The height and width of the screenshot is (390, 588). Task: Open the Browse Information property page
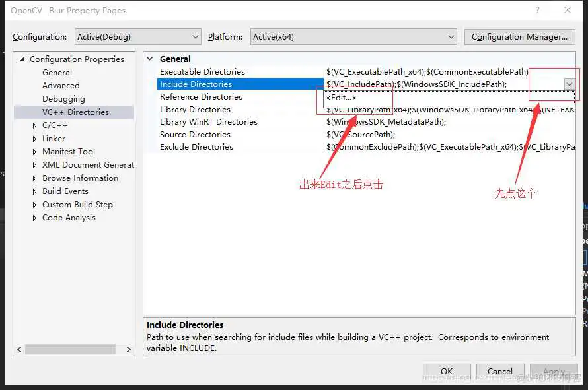click(80, 178)
